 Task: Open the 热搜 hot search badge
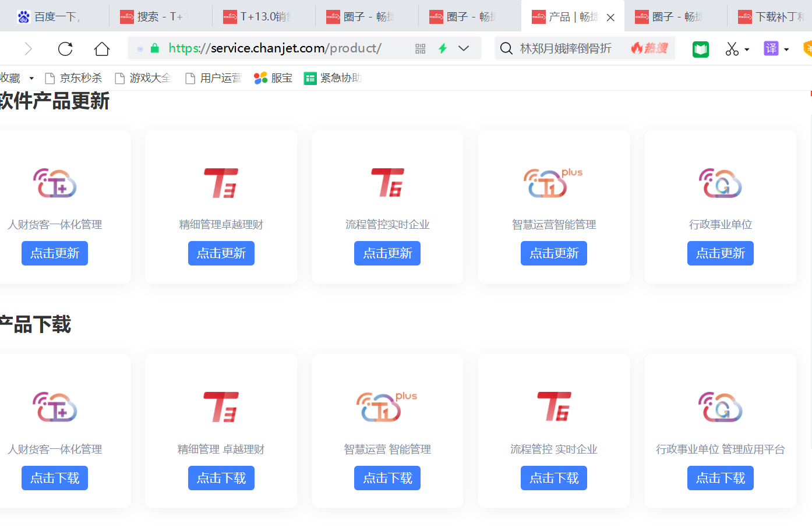pyautogui.click(x=649, y=48)
